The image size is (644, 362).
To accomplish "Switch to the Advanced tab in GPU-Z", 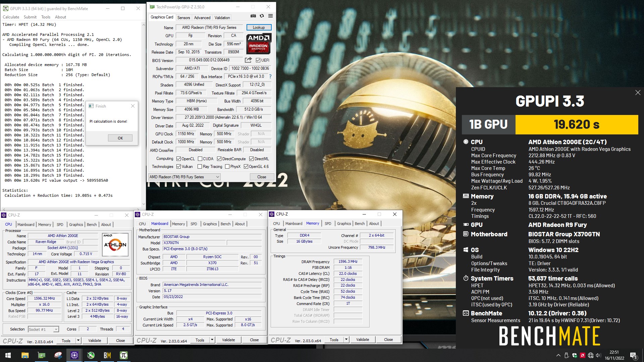I will (202, 18).
